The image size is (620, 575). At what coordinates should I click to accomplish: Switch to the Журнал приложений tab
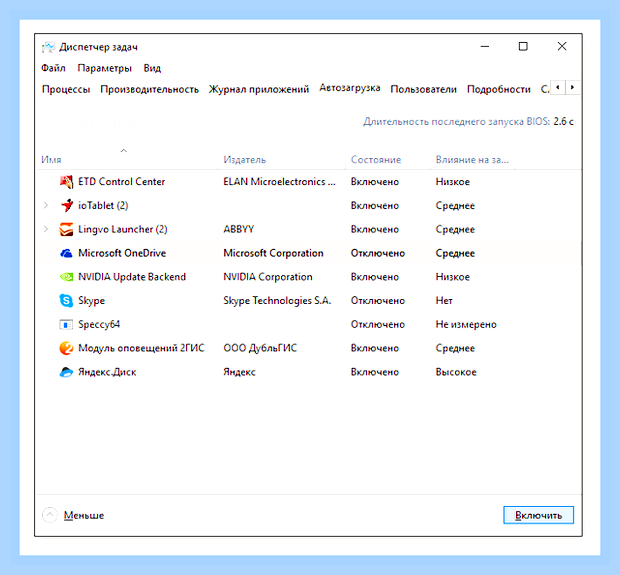pos(259,89)
